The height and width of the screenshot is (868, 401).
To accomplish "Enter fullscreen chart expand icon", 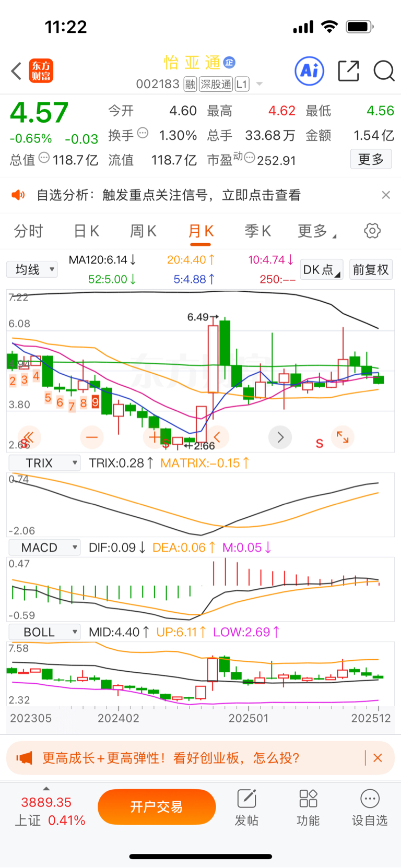I will [343, 437].
